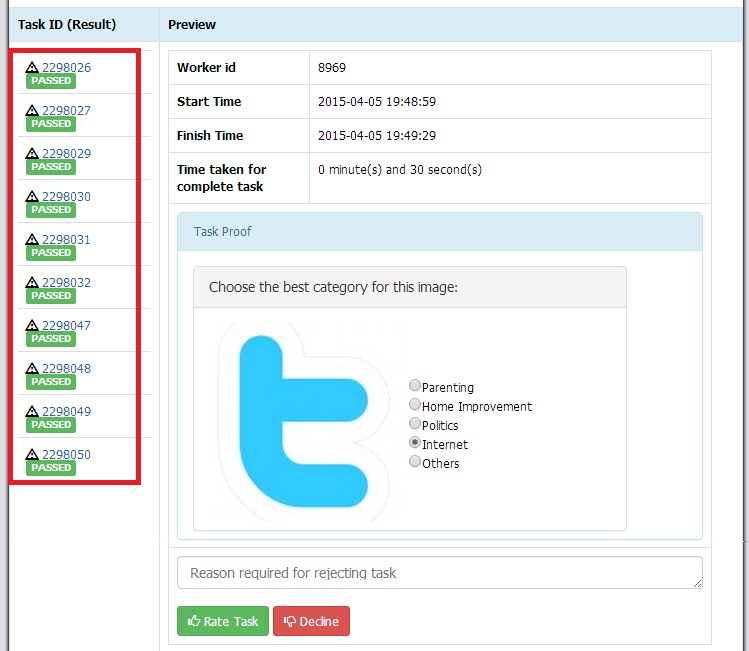
Task: Click PASSED badge under task 2298026
Action: (x=51, y=81)
